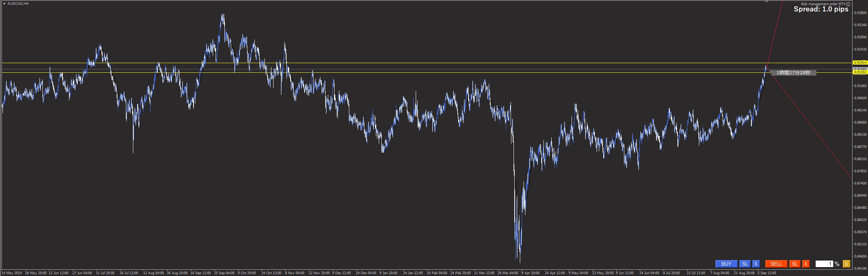Click the blue X button
Screen dimensions: 868x276
pyautogui.click(x=756, y=264)
